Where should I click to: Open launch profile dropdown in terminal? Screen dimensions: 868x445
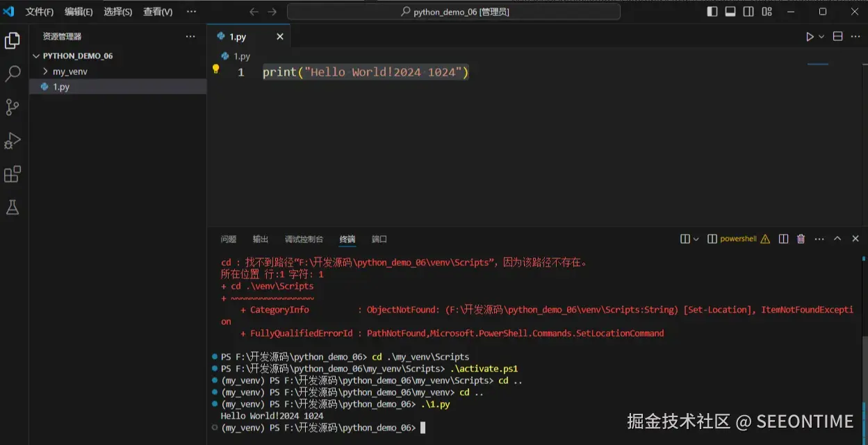pyautogui.click(x=696, y=239)
